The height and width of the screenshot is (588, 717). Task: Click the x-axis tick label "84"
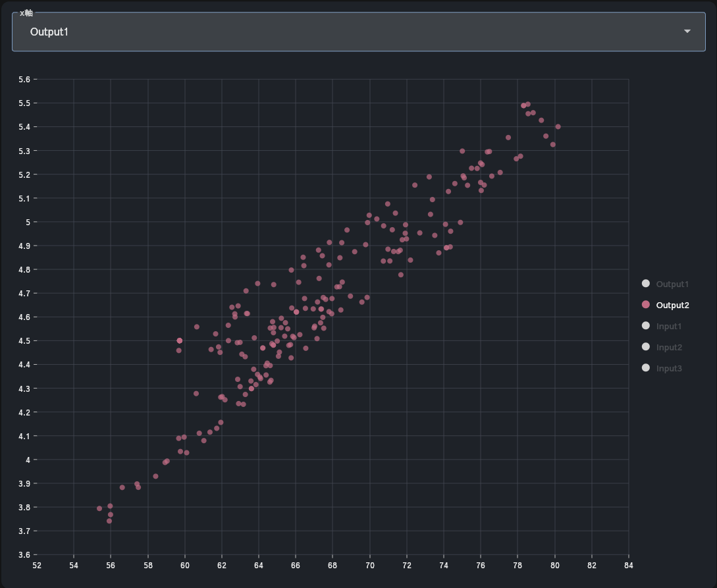(x=629, y=566)
